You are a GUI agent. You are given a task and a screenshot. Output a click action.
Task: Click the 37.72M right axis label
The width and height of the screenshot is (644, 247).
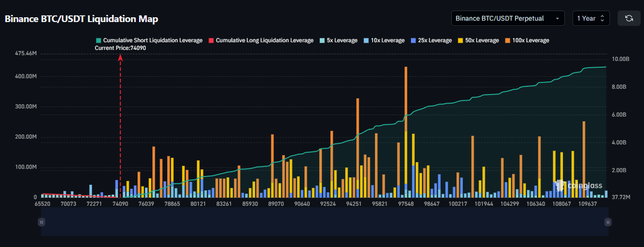tap(621, 198)
